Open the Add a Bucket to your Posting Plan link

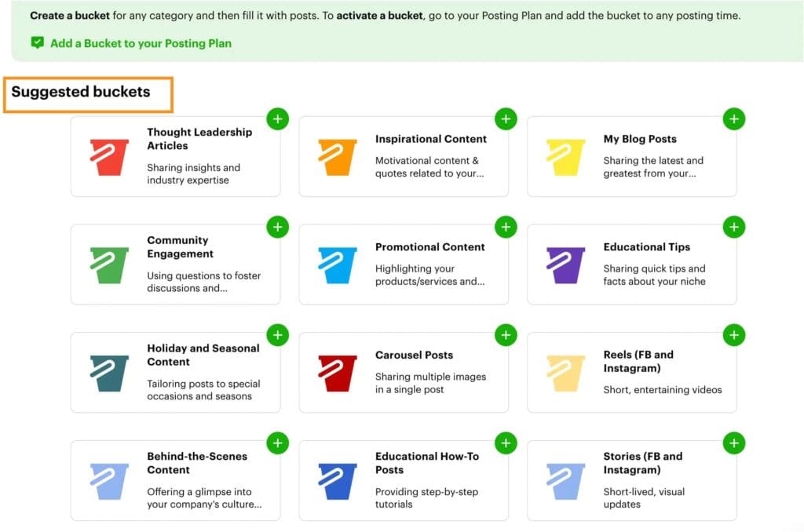(141, 43)
